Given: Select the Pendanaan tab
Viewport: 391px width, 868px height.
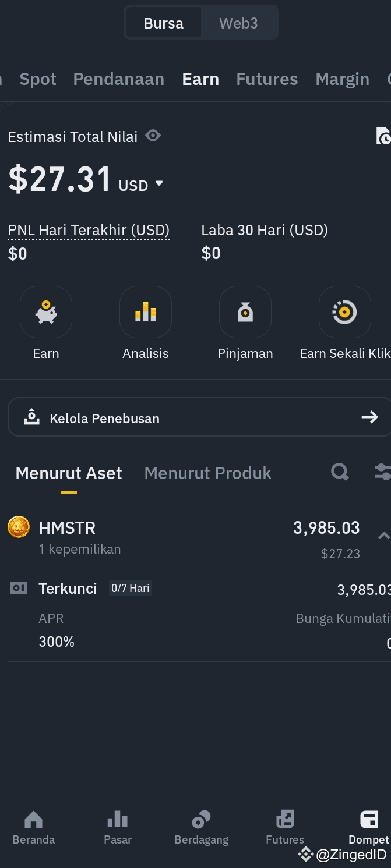Looking at the screenshot, I should coord(119,79).
